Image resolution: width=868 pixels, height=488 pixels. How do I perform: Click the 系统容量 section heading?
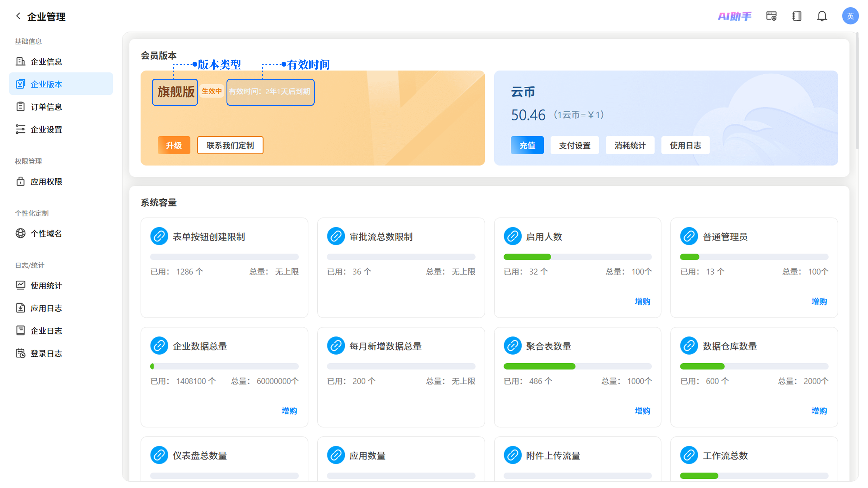point(158,203)
